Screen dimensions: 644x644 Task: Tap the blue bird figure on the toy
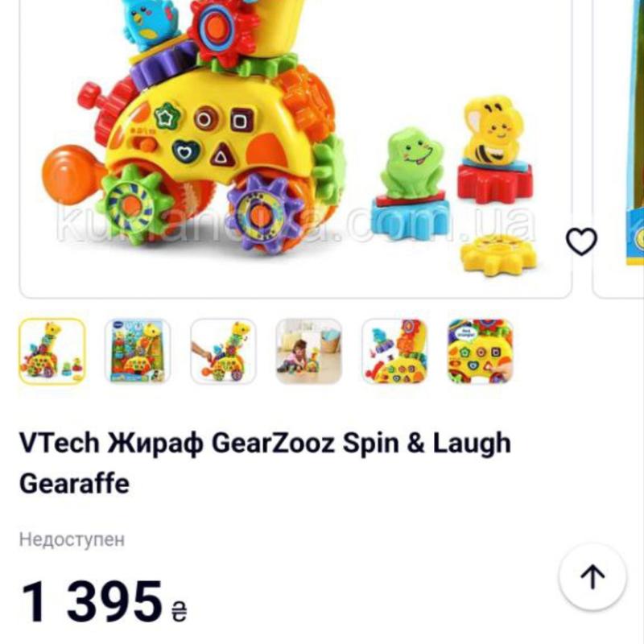coord(152,23)
